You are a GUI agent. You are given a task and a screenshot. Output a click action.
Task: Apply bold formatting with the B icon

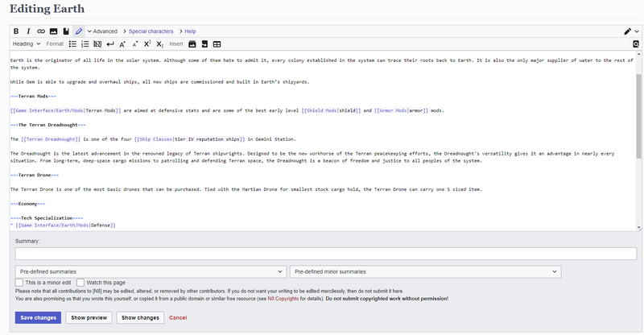coord(16,31)
